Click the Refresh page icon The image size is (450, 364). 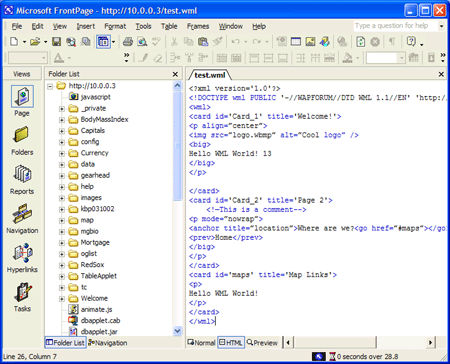tap(360, 42)
